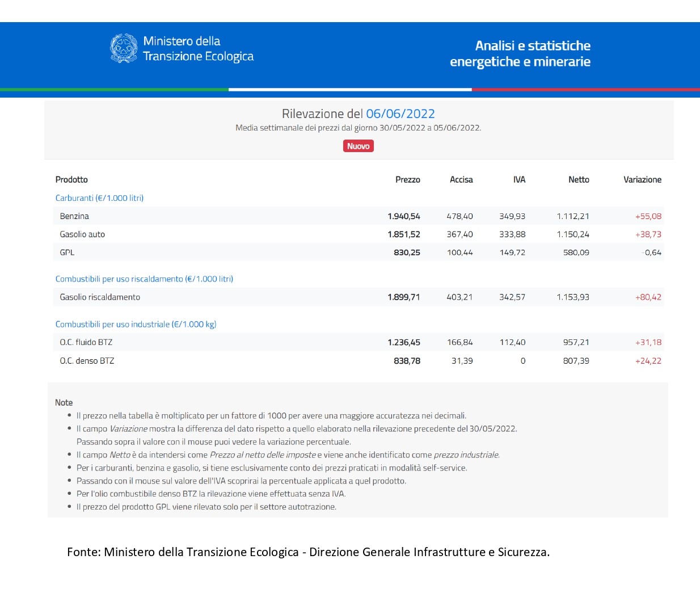Click O.C. fluido netto value 957,21
This screenshot has height=593, width=700.
coord(576,342)
